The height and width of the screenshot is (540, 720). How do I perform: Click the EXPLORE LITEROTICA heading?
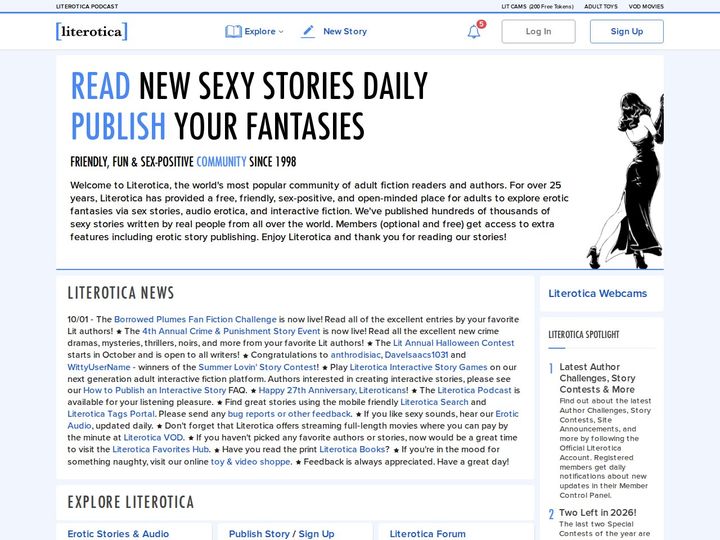coord(130,502)
